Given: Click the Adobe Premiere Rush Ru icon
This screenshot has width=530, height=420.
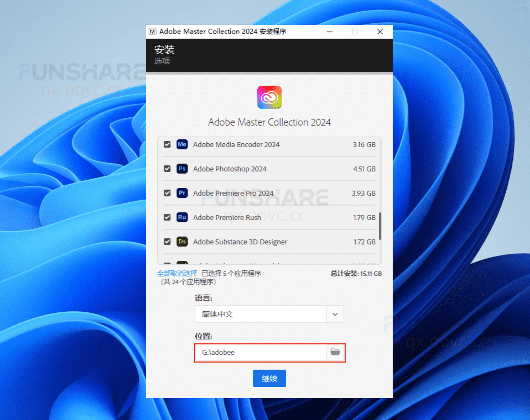Looking at the screenshot, I should click(x=182, y=217).
